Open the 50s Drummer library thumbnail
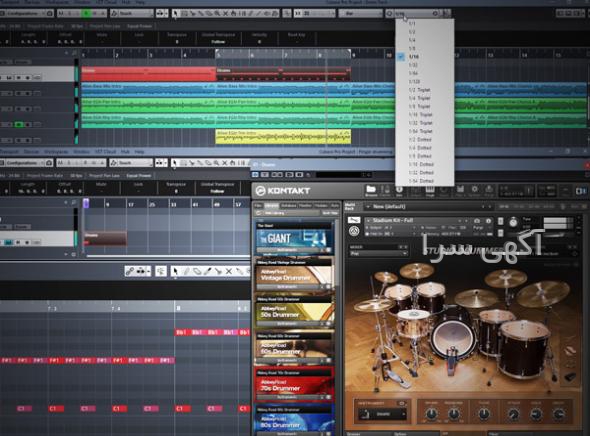This screenshot has height=436, width=590. [x=295, y=312]
